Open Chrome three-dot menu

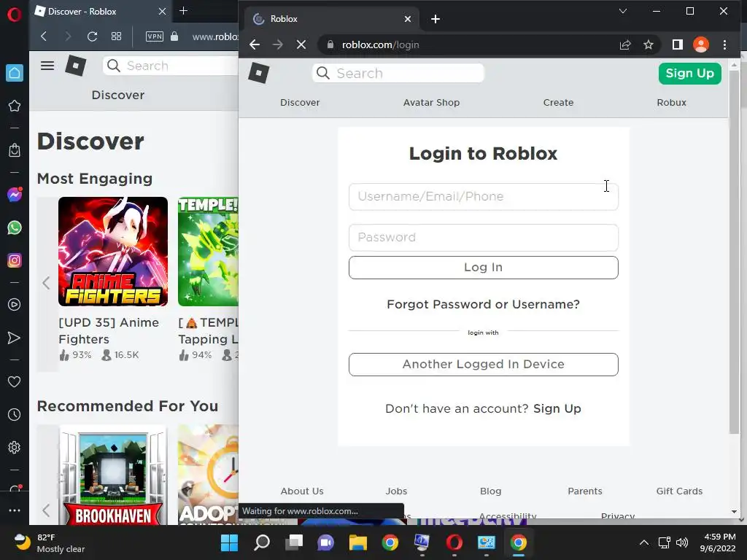[724, 44]
